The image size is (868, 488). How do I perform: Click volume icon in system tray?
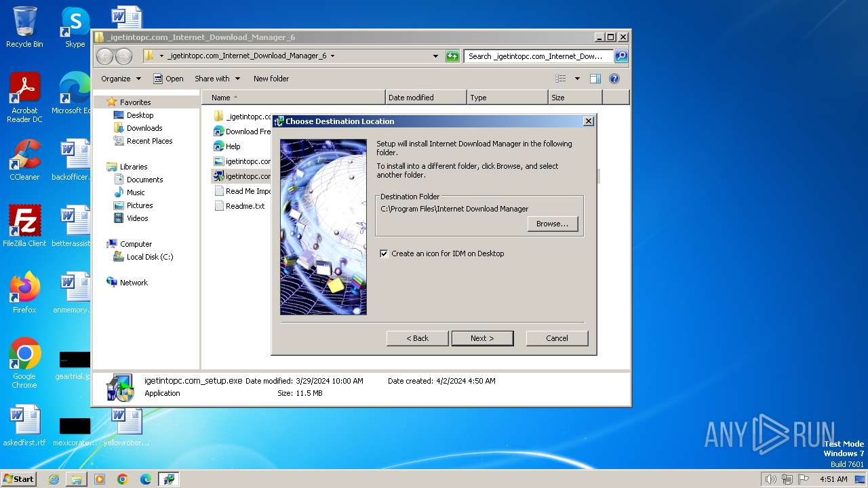click(x=770, y=479)
